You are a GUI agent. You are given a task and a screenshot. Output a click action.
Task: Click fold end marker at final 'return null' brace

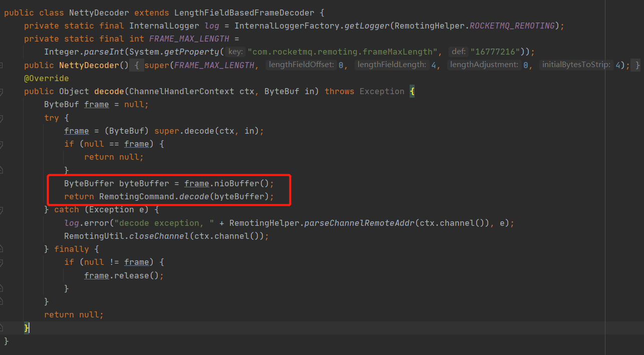tap(2, 327)
